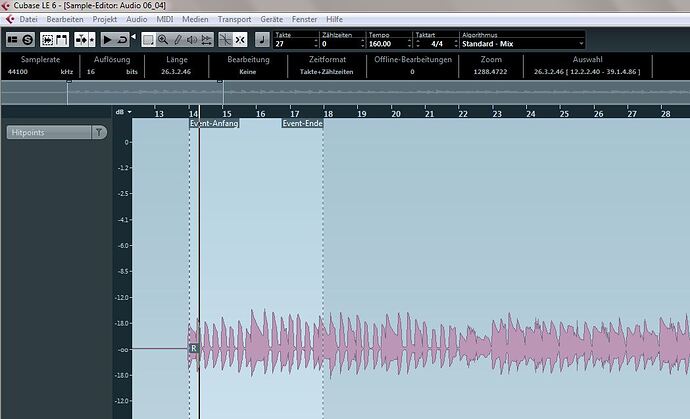690x419 pixels.
Task: Open the Hitpoints tab
Action: coord(49,132)
